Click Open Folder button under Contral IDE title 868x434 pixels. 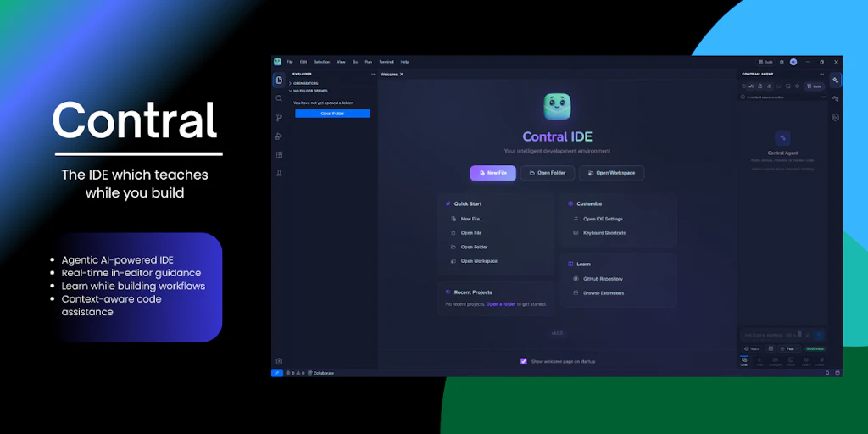coord(547,173)
